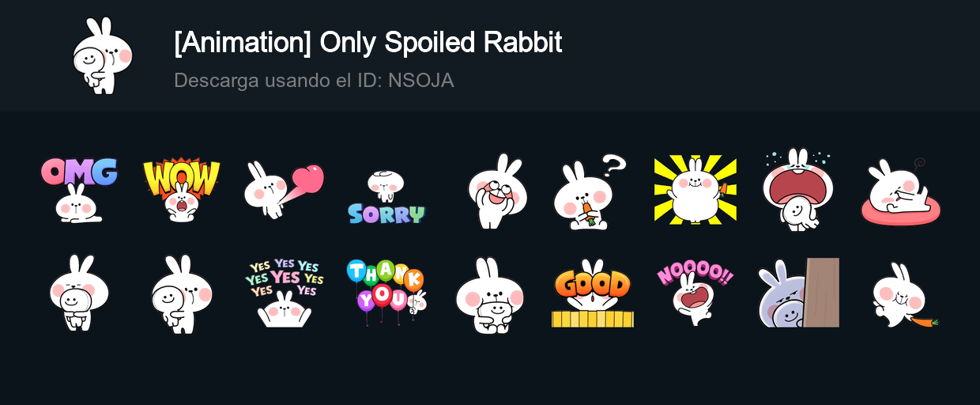Screen dimensions: 980x405
Task: Click the sticker pack header rabbit icon
Action: pyautogui.click(x=102, y=55)
